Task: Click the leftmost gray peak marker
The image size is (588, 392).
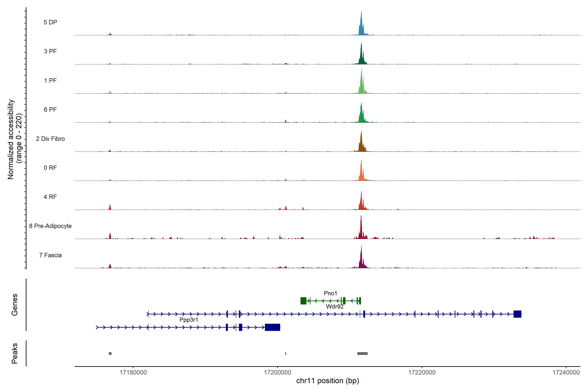Action: tap(110, 353)
